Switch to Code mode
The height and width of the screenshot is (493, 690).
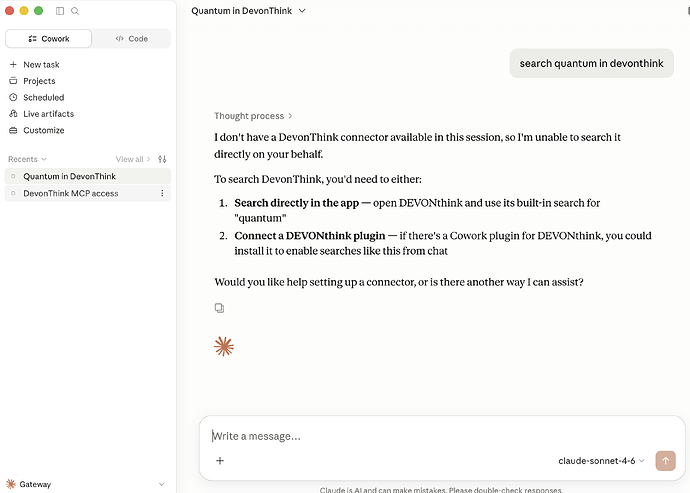[132, 39]
